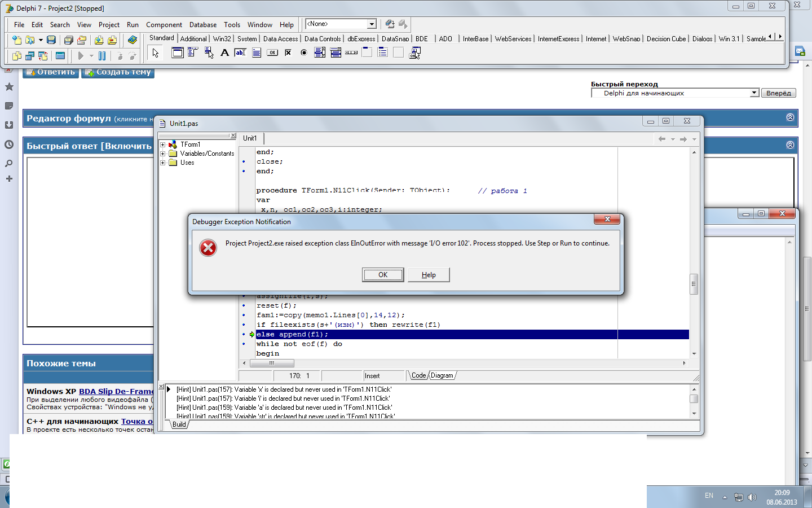Close the Code Explorer pane with X
Image resolution: width=812 pixels, height=508 pixels.
233,135
